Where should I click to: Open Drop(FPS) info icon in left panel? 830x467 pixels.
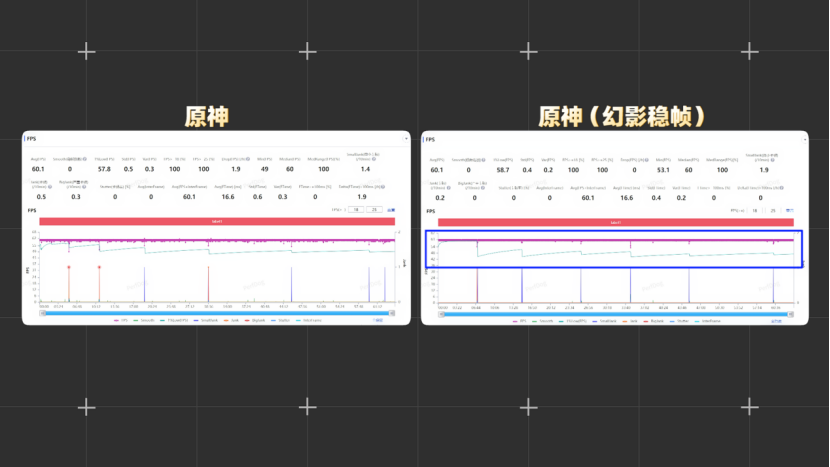tap(248, 159)
